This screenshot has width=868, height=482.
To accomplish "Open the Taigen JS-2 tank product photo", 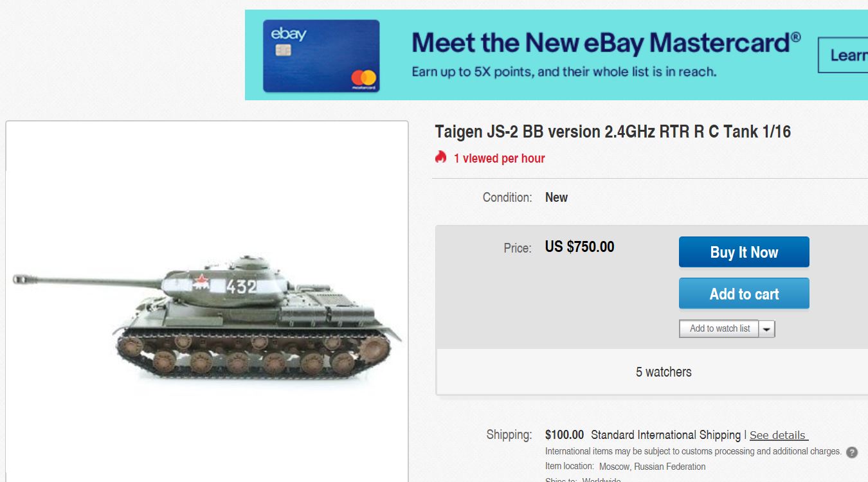I will click(207, 315).
